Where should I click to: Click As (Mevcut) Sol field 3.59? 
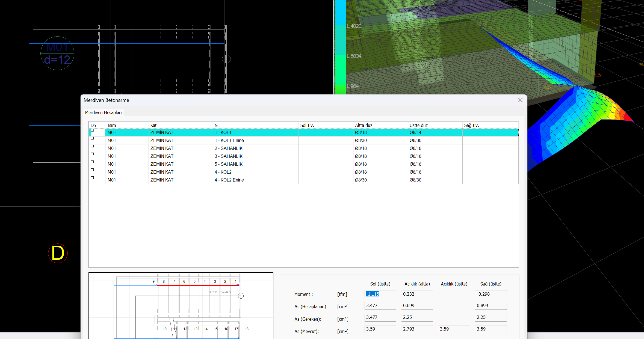click(x=380, y=329)
